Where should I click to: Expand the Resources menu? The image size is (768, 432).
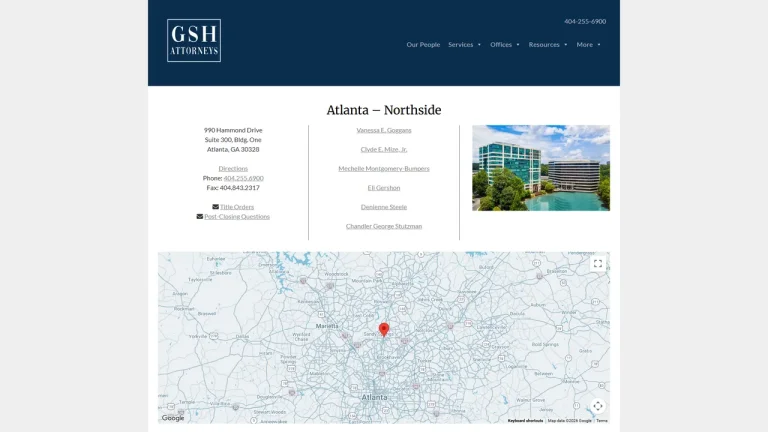point(548,45)
